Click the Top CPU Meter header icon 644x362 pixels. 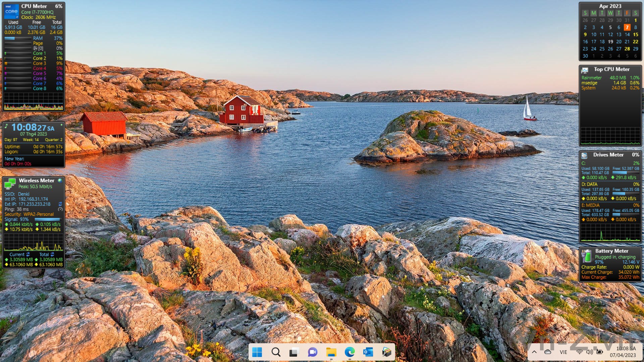pos(585,70)
